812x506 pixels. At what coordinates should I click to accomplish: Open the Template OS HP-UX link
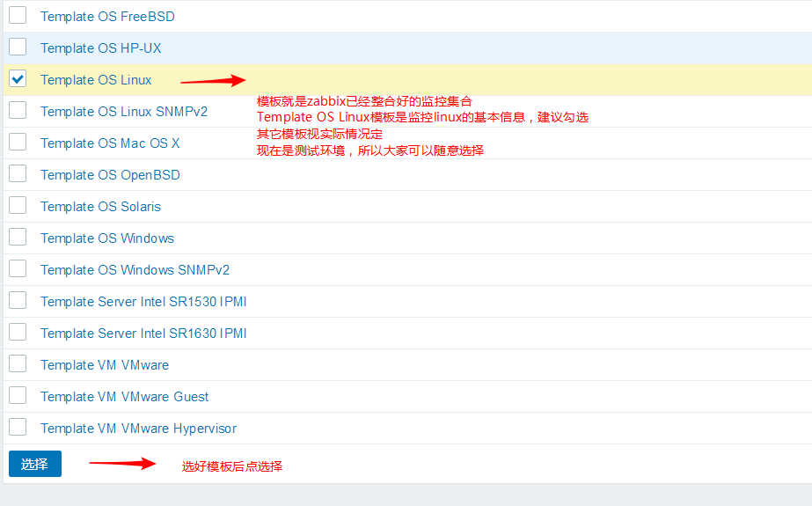coord(101,48)
